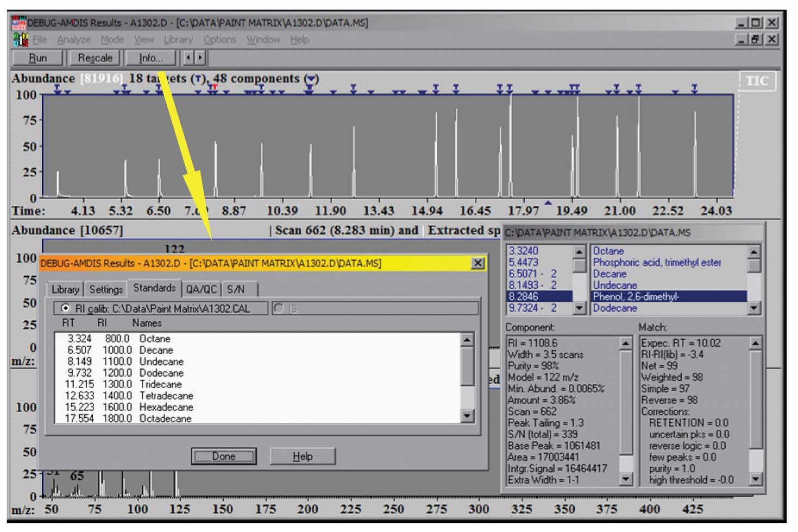The image size is (798, 532).
Task: Close the Standards dialog with its X
Action: [x=477, y=263]
